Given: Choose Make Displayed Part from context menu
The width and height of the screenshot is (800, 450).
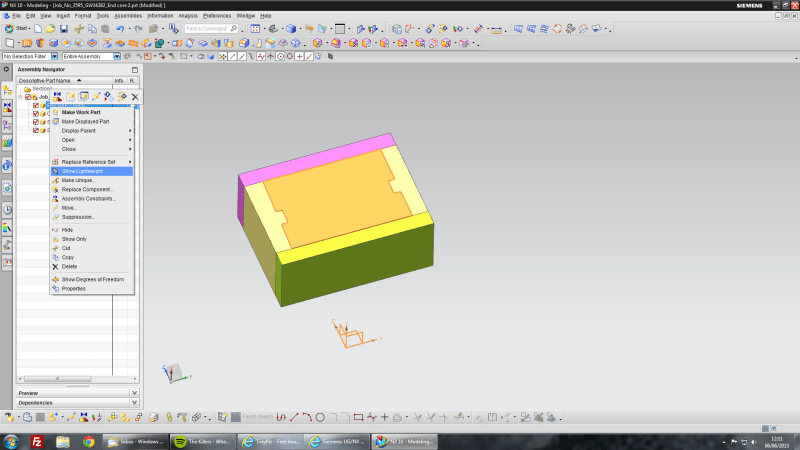Looking at the screenshot, I should point(92,121).
